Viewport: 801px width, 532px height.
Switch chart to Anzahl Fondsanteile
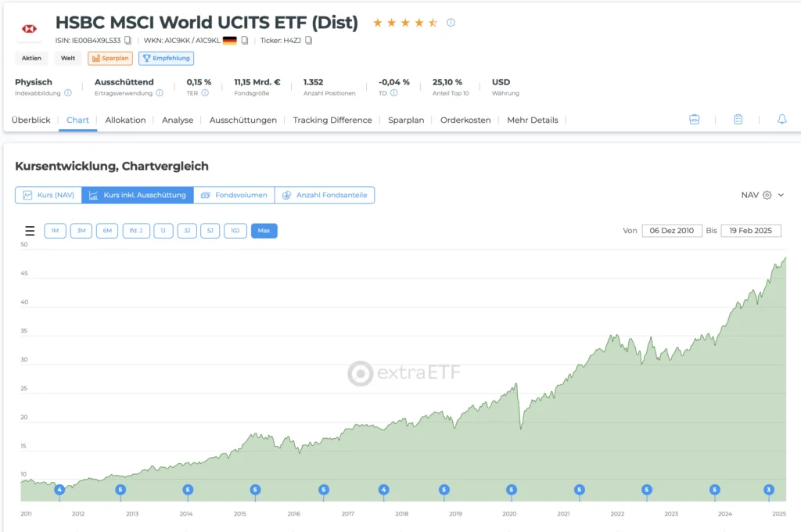325,196
